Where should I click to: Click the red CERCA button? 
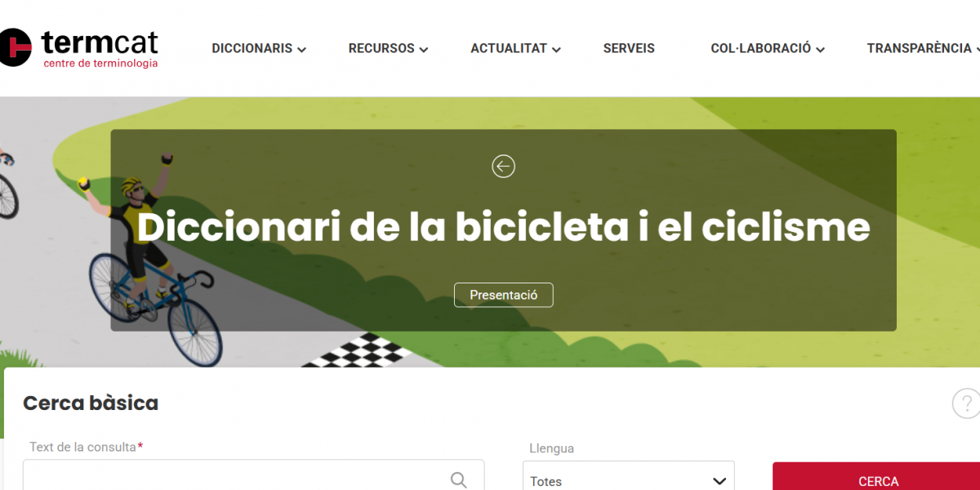coord(876,477)
